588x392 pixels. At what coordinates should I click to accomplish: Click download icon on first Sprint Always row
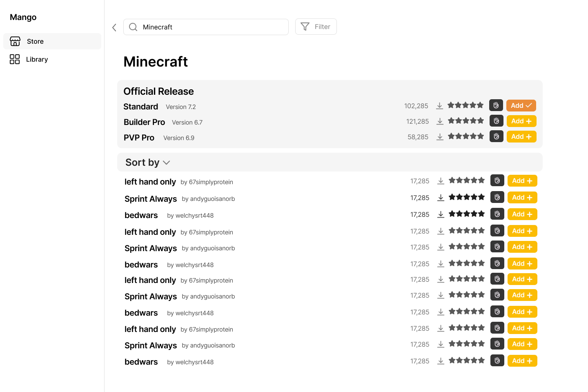(441, 198)
